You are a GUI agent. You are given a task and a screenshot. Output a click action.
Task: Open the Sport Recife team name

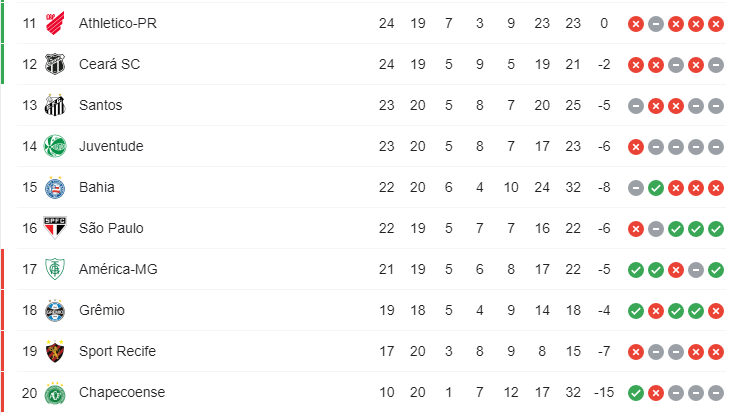pyautogui.click(x=117, y=351)
